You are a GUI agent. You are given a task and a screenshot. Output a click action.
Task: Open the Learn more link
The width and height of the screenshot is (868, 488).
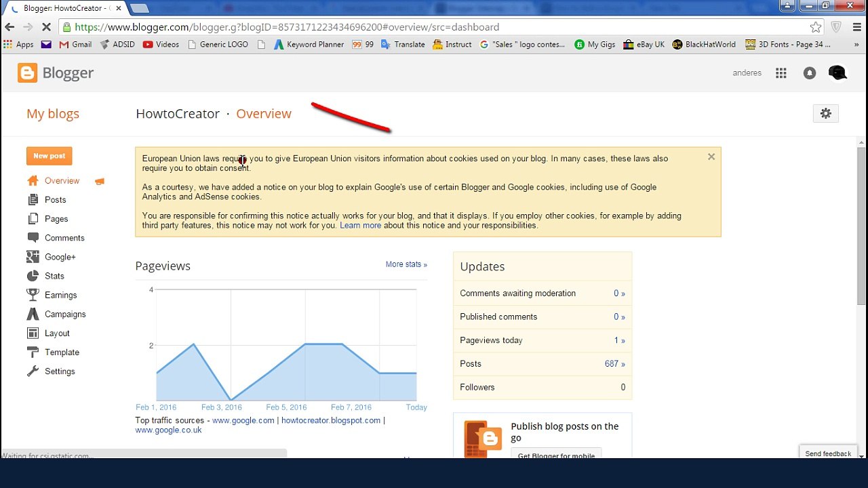[x=361, y=226]
